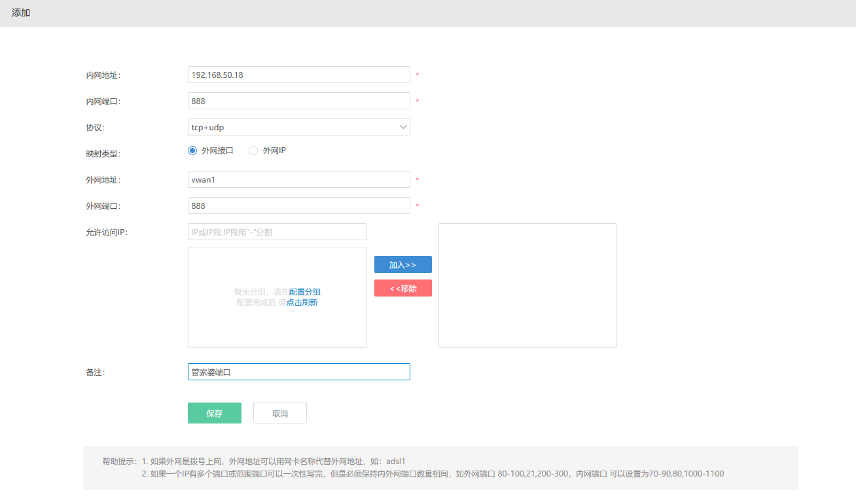This screenshot has height=504, width=856.
Task: Click the 内网端口 input field
Action: pos(298,101)
